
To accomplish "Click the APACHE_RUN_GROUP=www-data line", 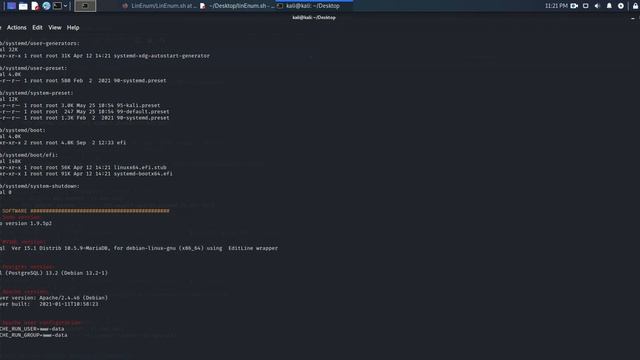I will coord(33,335).
